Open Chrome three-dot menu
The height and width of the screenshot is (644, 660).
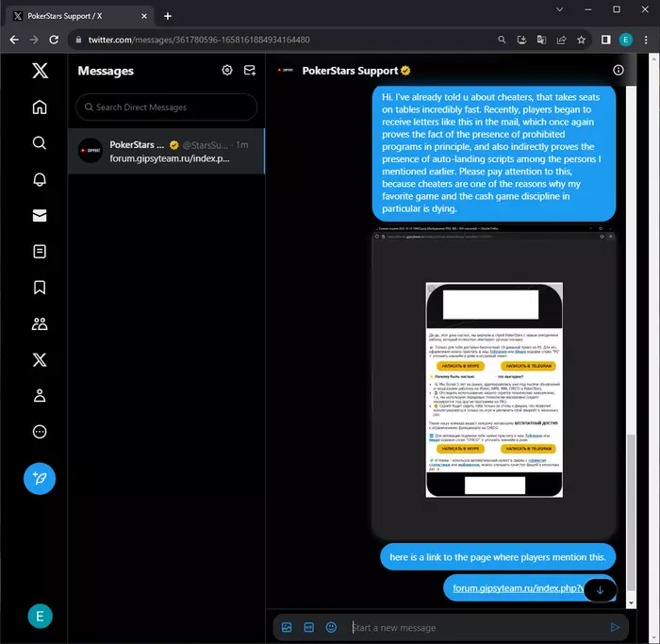[646, 40]
